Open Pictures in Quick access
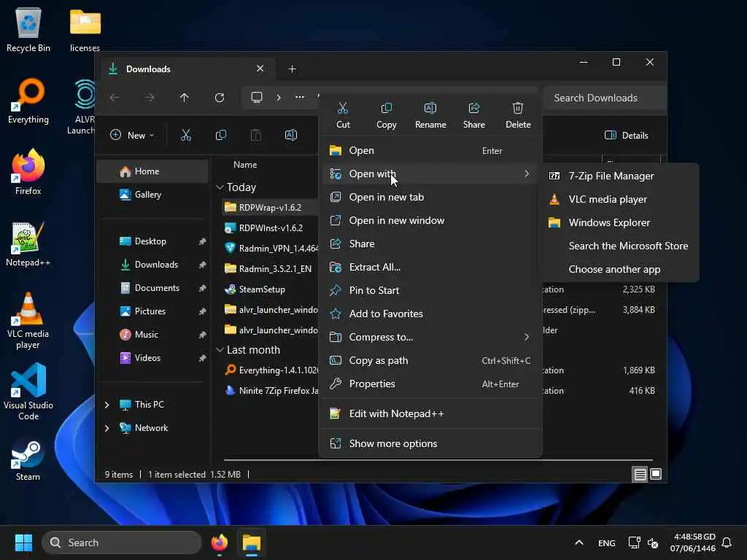The height and width of the screenshot is (560, 747). tap(152, 311)
